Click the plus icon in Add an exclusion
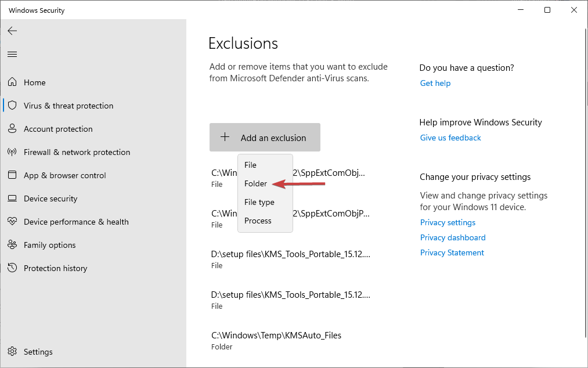Image resolution: width=588 pixels, height=368 pixels. (225, 137)
